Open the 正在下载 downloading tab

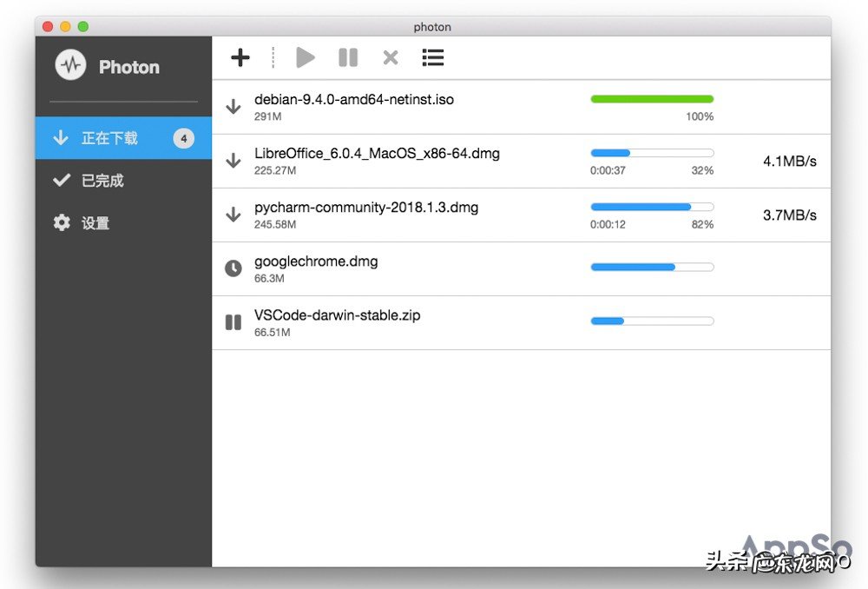coord(123,138)
